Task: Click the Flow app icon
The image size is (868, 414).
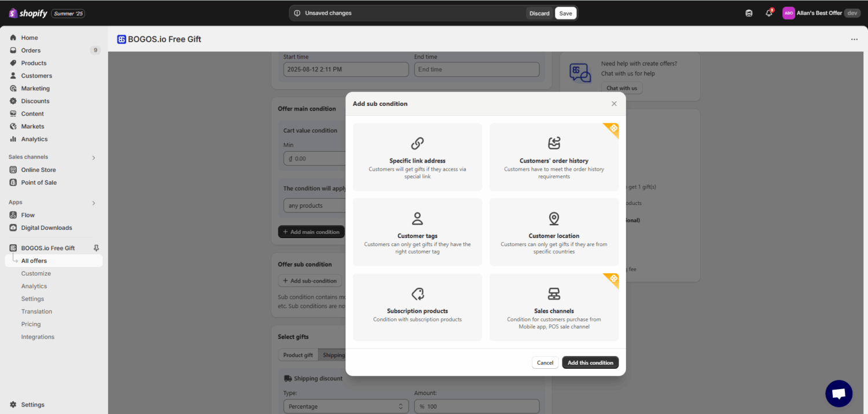Action: click(x=13, y=215)
